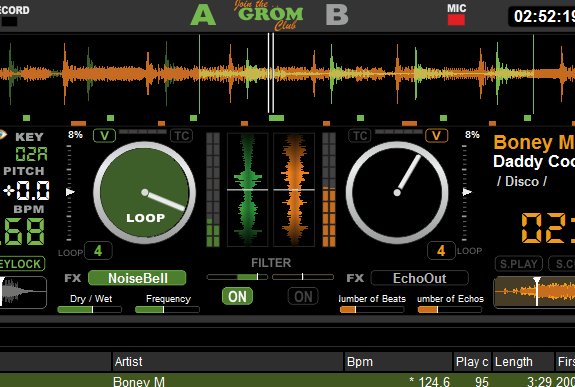The height and width of the screenshot is (387, 575).
Task: Adjust the Frequency slider
Action: (x=167, y=310)
